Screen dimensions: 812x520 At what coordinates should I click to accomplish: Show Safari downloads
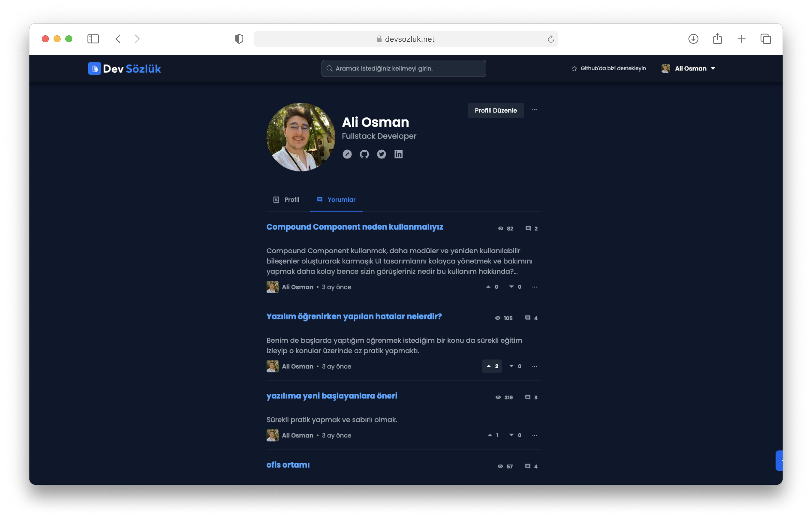(693, 39)
